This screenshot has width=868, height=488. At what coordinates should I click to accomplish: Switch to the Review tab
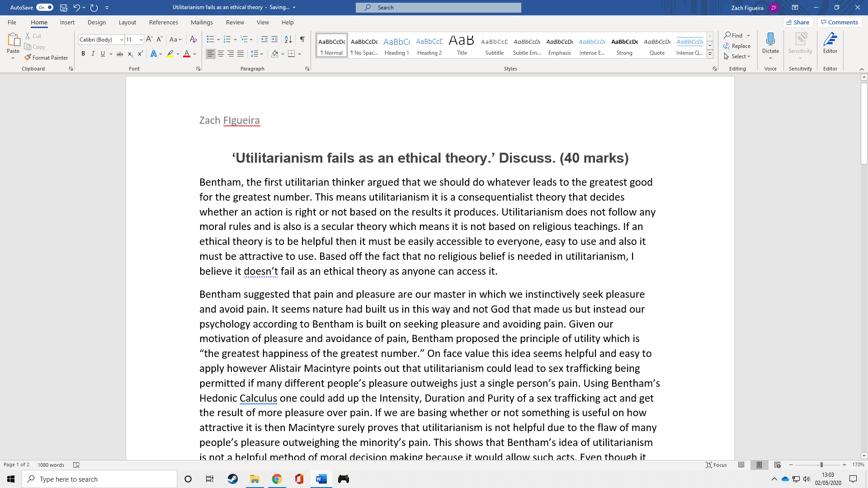tap(235, 22)
